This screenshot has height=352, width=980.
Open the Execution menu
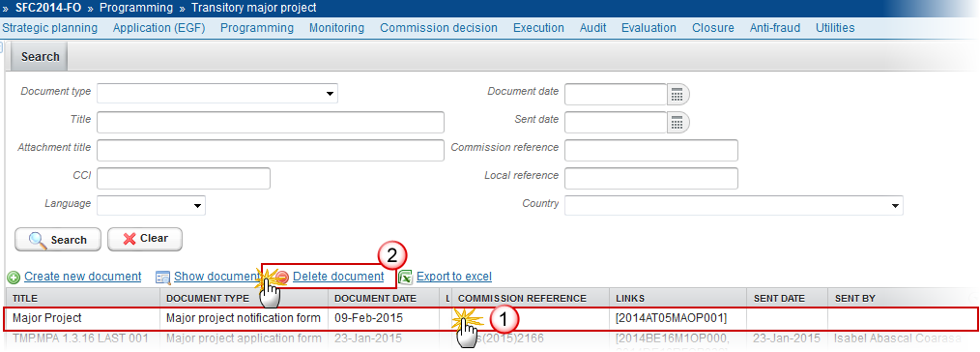538,28
